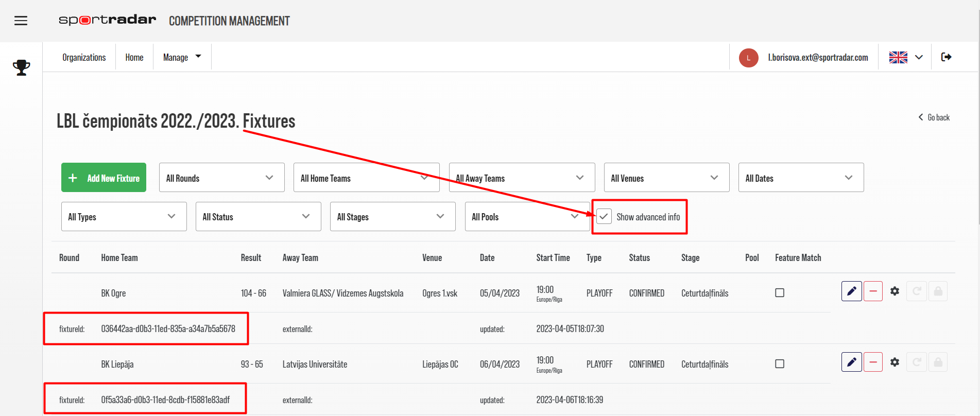Click the BK Ogre home team cell
Viewport: 980px width, 416px height.
113,293
